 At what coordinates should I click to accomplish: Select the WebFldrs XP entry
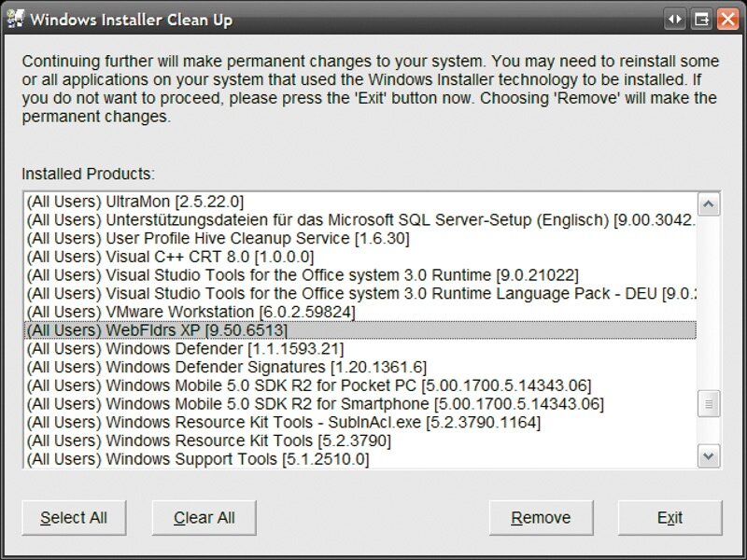click(x=157, y=330)
